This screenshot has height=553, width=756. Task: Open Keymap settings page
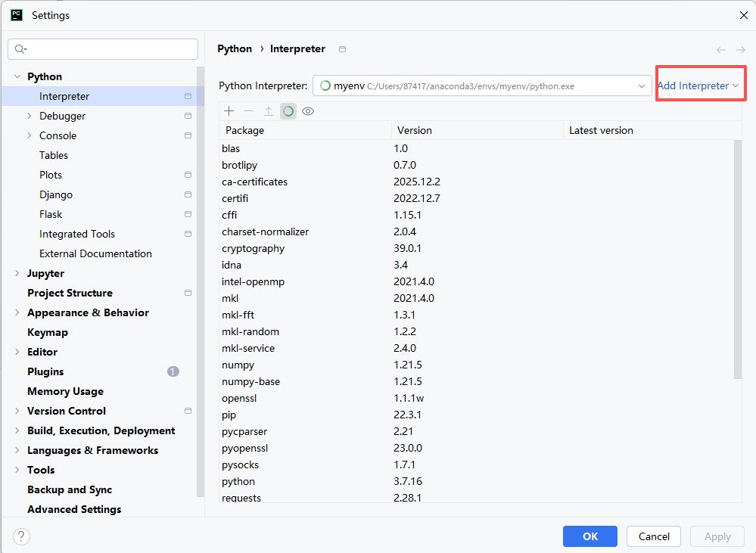click(47, 332)
